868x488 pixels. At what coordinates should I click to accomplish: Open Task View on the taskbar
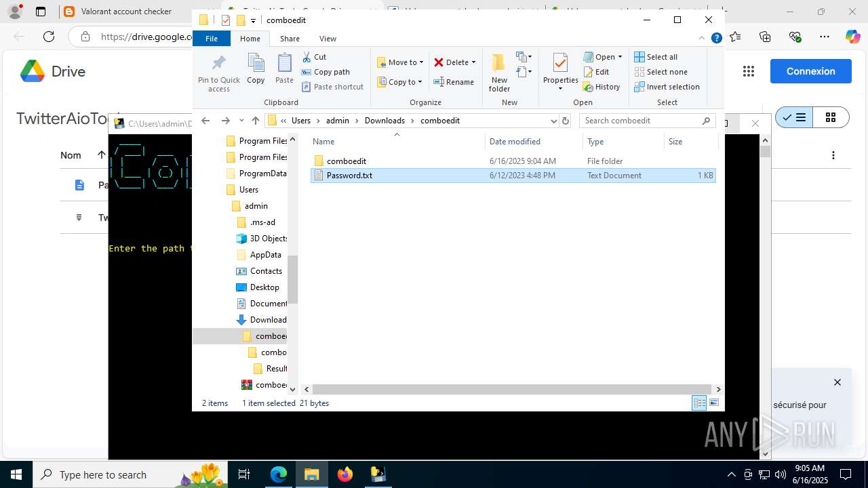[244, 474]
